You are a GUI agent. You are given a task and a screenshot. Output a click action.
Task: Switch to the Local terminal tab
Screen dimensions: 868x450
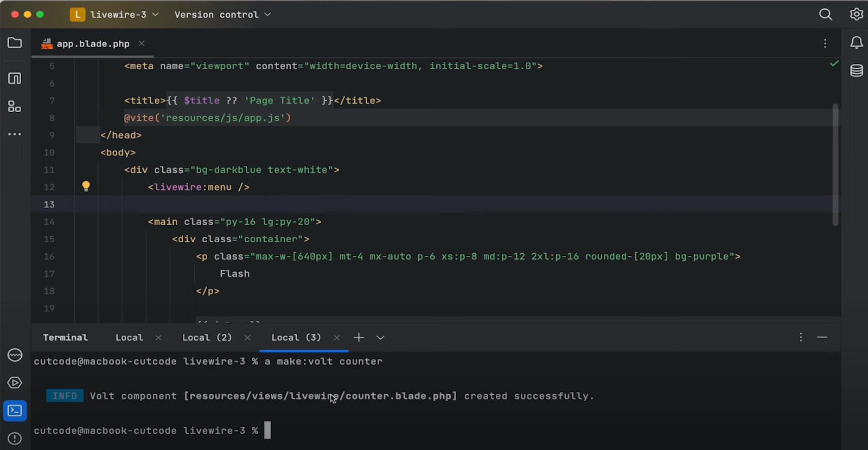129,338
